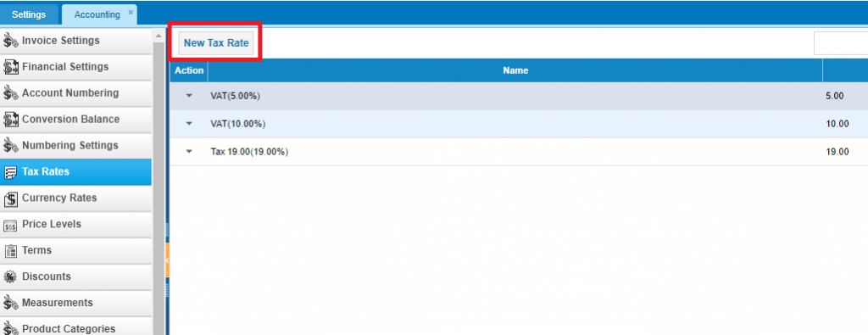Close the Accounting tab
868x335 pixels.
tap(131, 12)
